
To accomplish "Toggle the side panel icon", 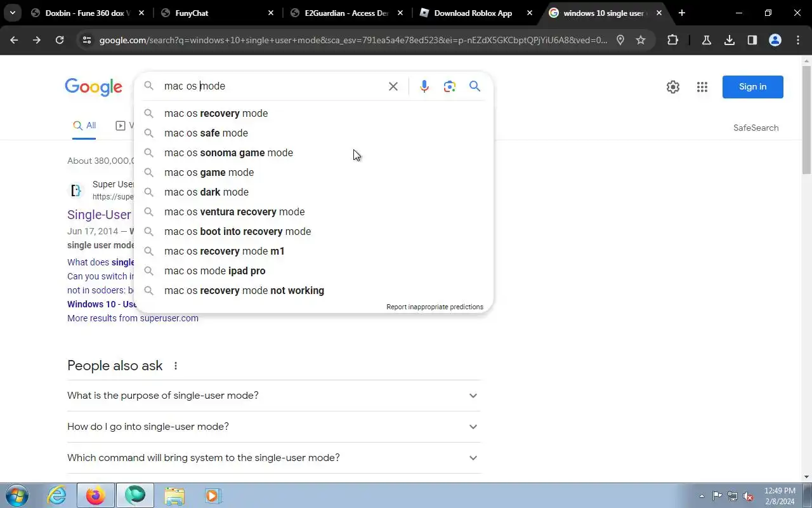I will pos(752,40).
